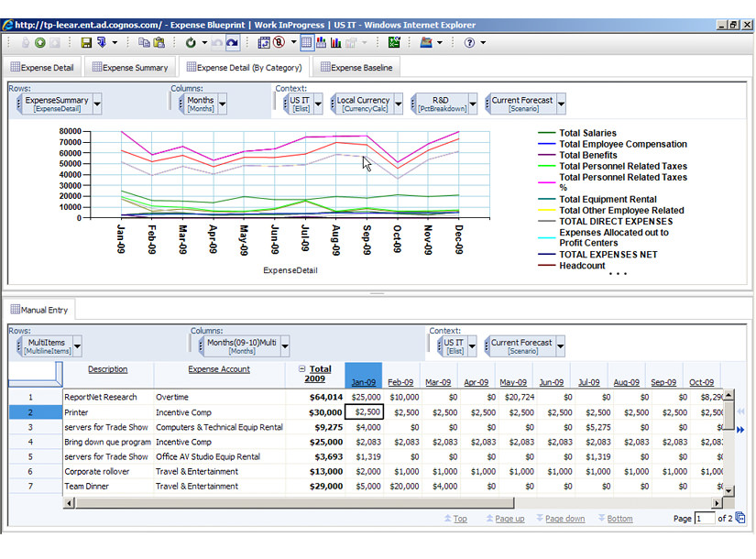The height and width of the screenshot is (559, 756).
Task: Click the ReportNet Research description cell
Action: point(108,397)
